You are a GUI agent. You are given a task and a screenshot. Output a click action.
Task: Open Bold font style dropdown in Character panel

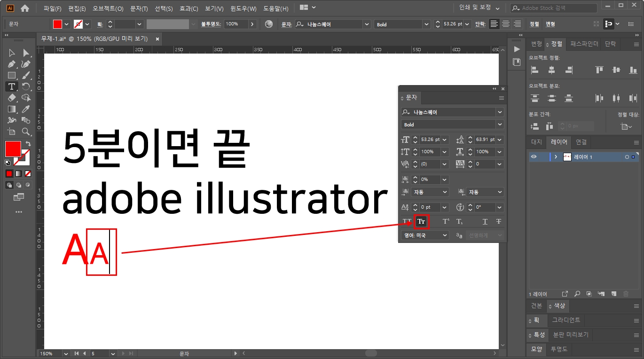(x=500, y=125)
